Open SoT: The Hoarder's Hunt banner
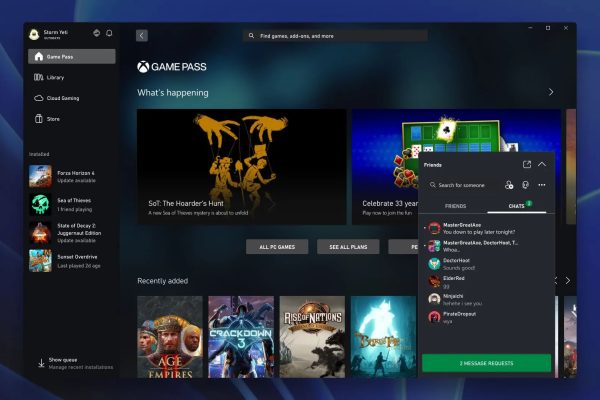The height and width of the screenshot is (400, 600). point(241,167)
